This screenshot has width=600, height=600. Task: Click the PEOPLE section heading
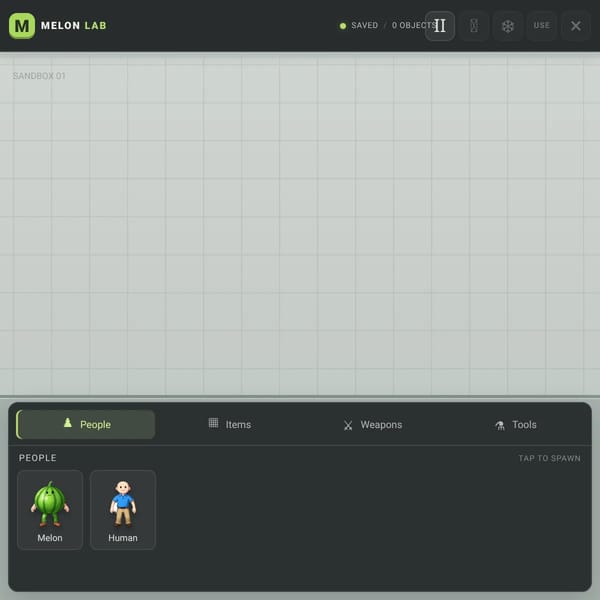[38, 458]
